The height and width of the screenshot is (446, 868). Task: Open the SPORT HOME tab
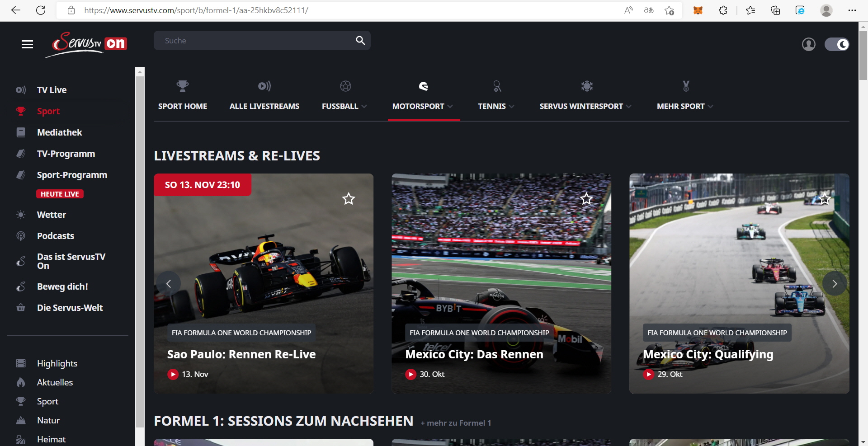pyautogui.click(x=183, y=106)
